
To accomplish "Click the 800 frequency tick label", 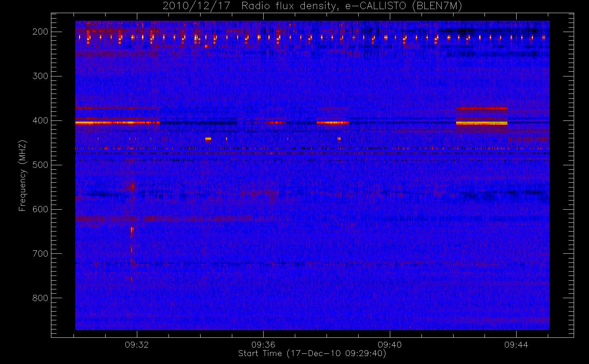I will [x=40, y=298].
